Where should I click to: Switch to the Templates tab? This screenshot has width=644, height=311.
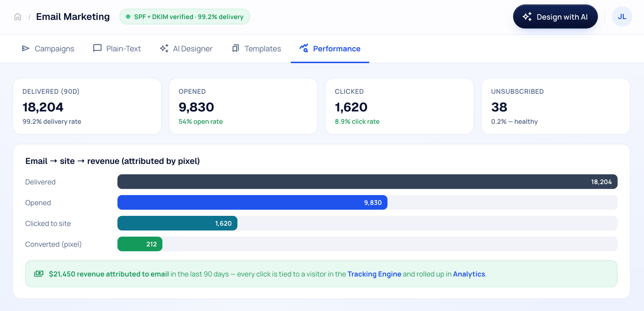(x=256, y=49)
